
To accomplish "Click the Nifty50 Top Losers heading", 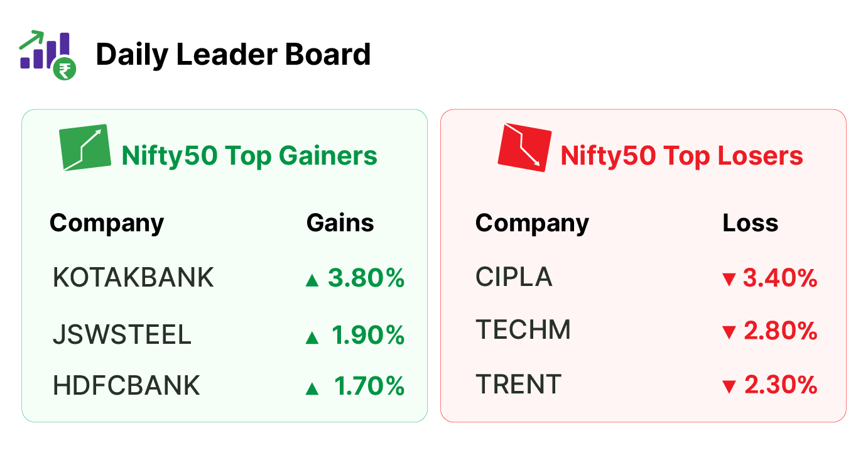I will point(681,155).
